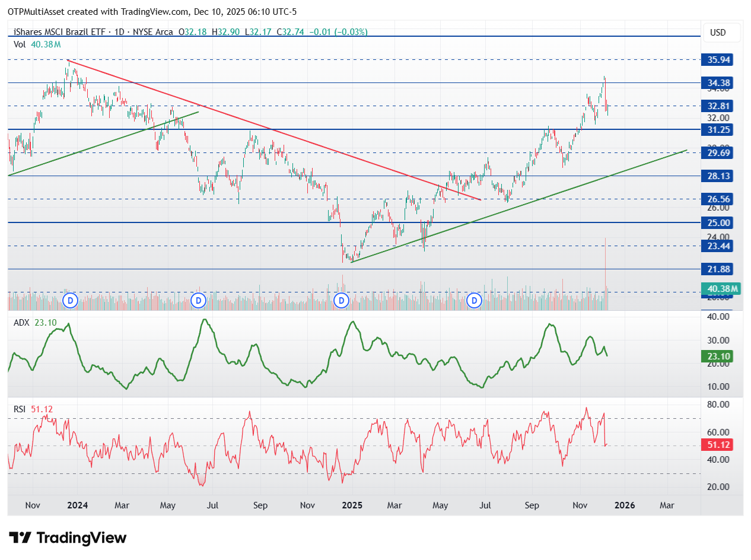This screenshot has width=751, height=560.
Task: Click the low value L32.17
Action: tap(258, 32)
